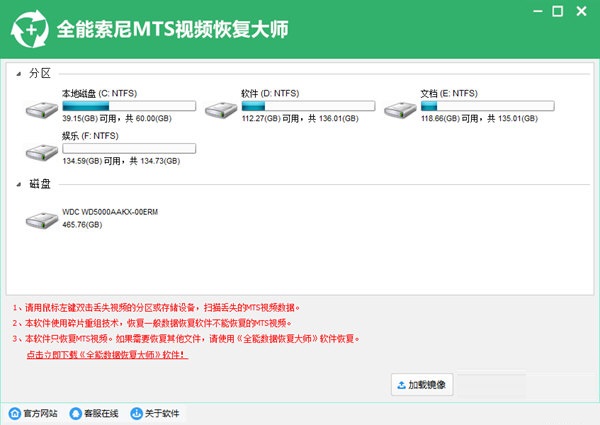The image size is (600, 425).
Task: Select the WDC WD5000AAKX disk icon
Action: pyautogui.click(x=42, y=220)
